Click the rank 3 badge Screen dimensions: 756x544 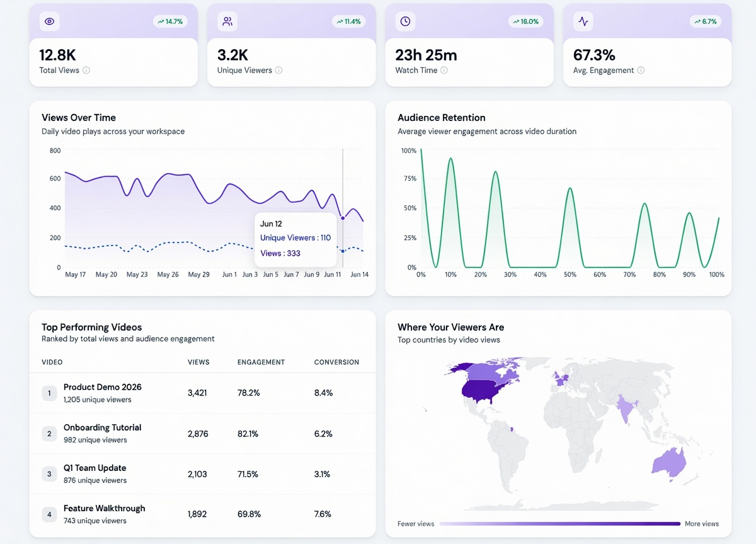(x=49, y=473)
